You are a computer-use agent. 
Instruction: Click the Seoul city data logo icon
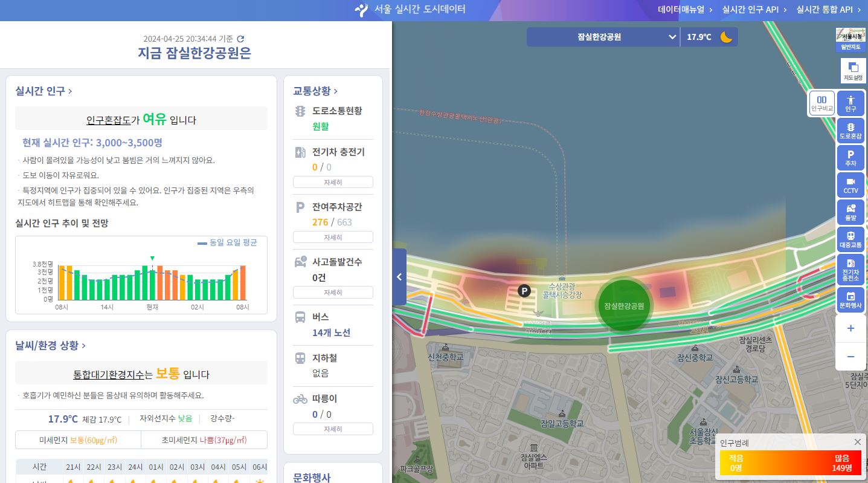click(361, 10)
